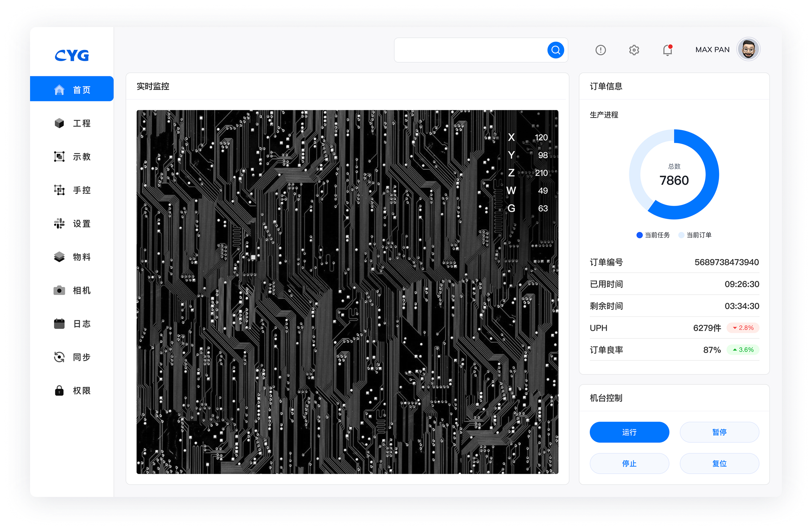Click the 运行 run button
Viewport: 812px width, 530px height.
pyautogui.click(x=629, y=432)
